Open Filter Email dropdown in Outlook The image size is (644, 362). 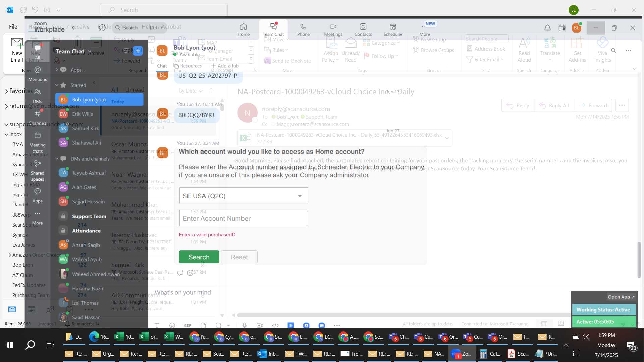point(485,59)
